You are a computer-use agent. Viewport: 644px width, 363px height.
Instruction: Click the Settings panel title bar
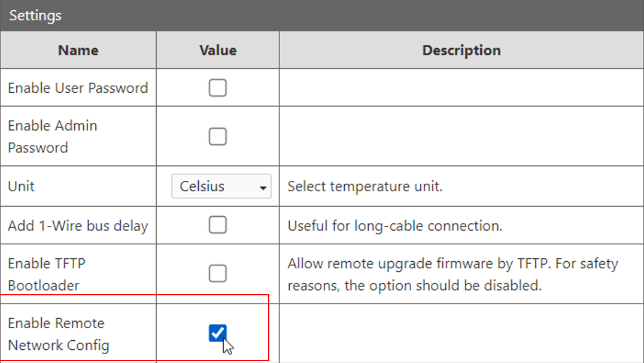click(x=322, y=15)
